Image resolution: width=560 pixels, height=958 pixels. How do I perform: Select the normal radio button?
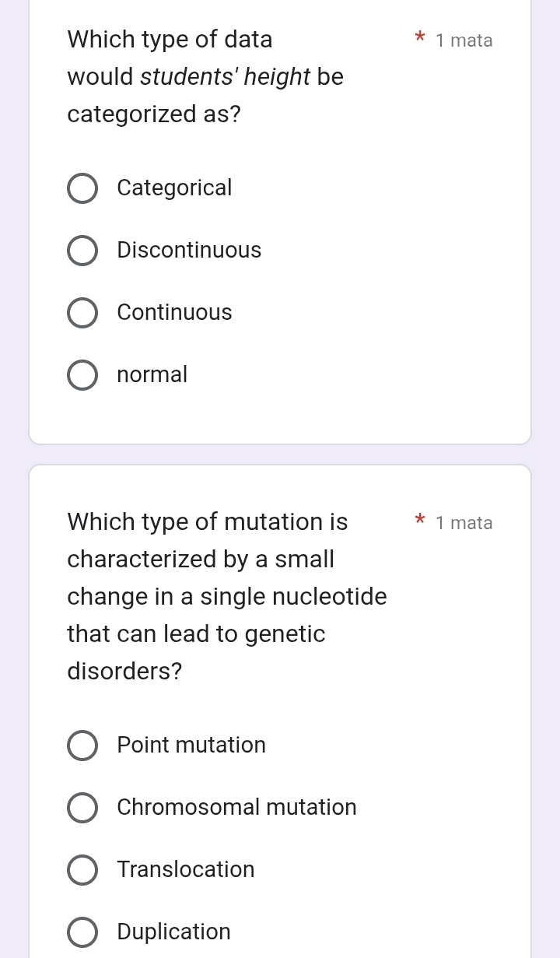pyautogui.click(x=82, y=375)
